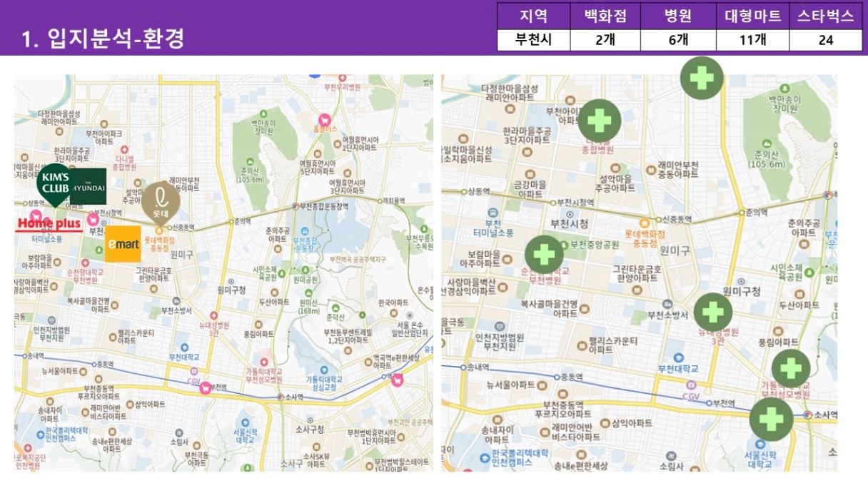Select The Hyundai department store logo
Screen dimensions: 868x488
89,187
